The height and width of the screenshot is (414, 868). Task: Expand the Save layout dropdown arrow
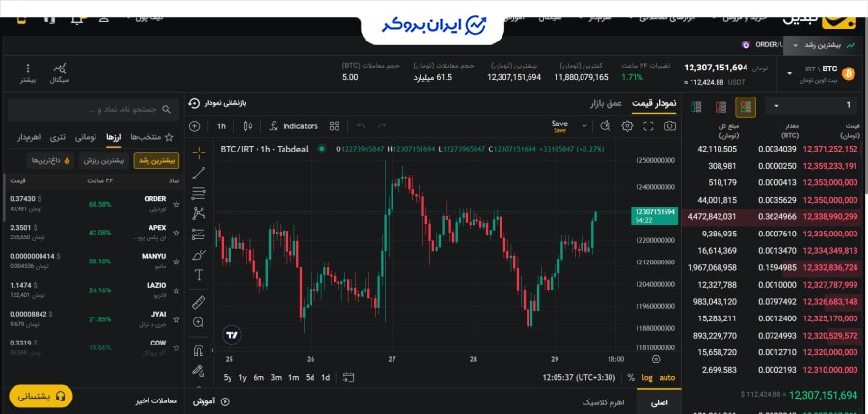584,126
